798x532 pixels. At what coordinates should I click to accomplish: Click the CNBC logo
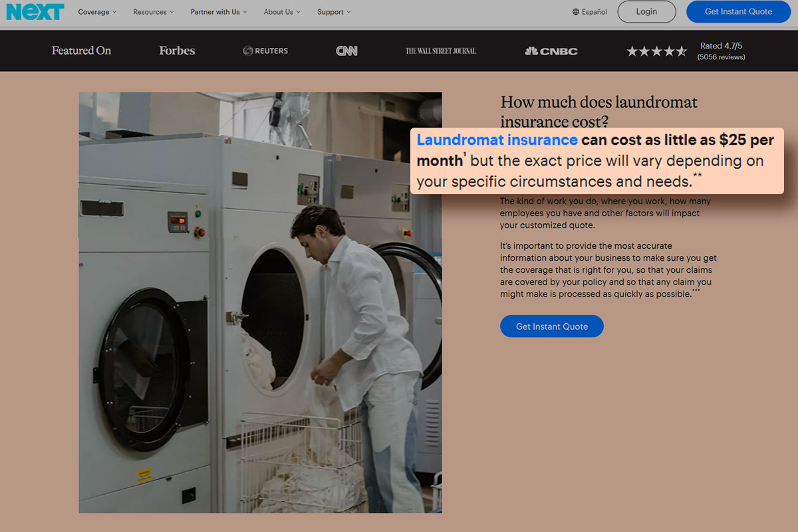tap(551, 51)
